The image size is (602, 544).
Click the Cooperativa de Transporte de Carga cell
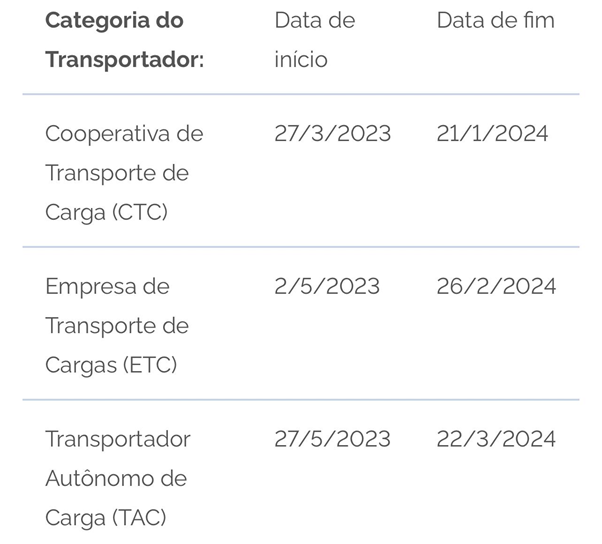pyautogui.click(x=124, y=173)
